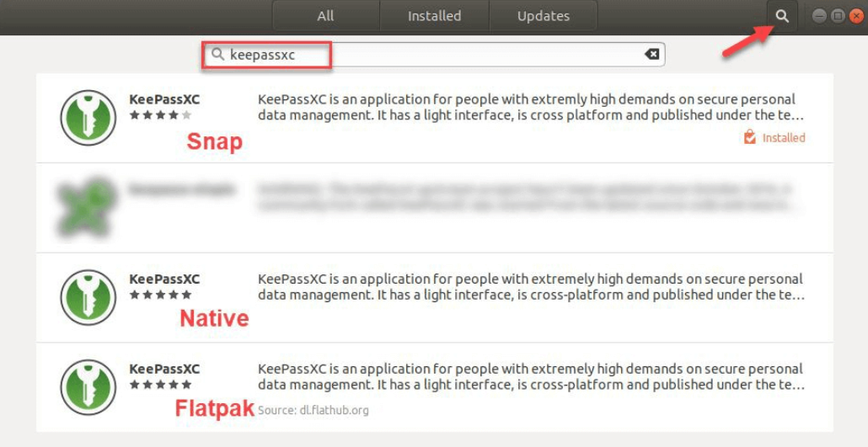Click the search magnifier button in the header bar
Screen dimensions: 868x447
tap(782, 16)
